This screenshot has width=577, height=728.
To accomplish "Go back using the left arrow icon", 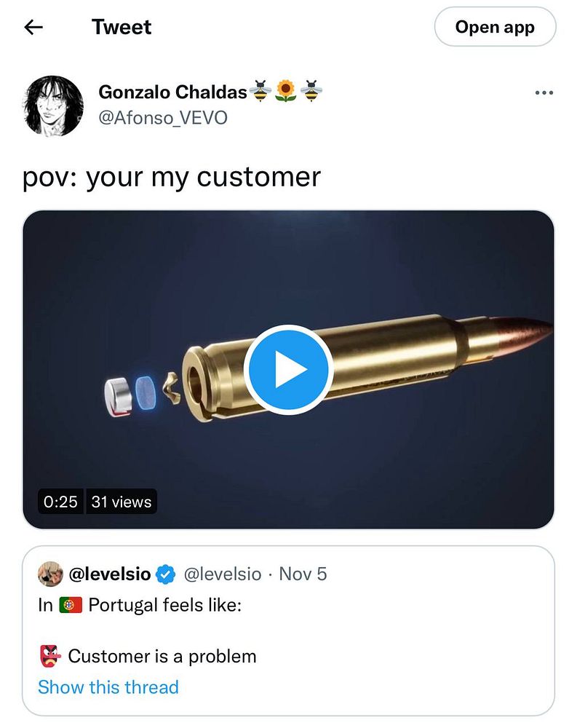I will click(x=33, y=28).
